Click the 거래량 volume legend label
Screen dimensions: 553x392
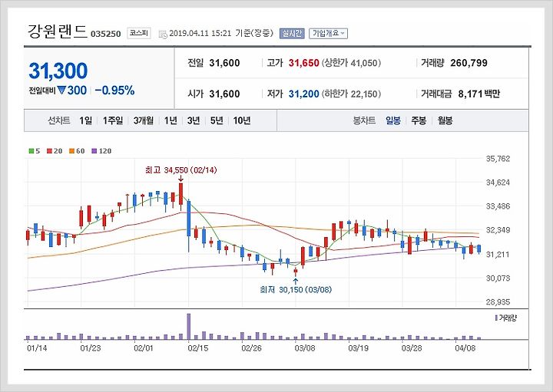508,318
